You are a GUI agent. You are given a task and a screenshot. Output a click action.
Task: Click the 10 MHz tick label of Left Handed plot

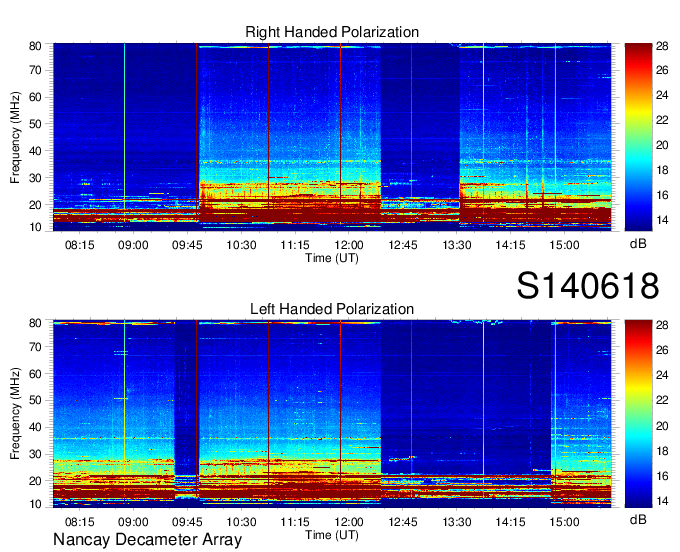coord(35,504)
